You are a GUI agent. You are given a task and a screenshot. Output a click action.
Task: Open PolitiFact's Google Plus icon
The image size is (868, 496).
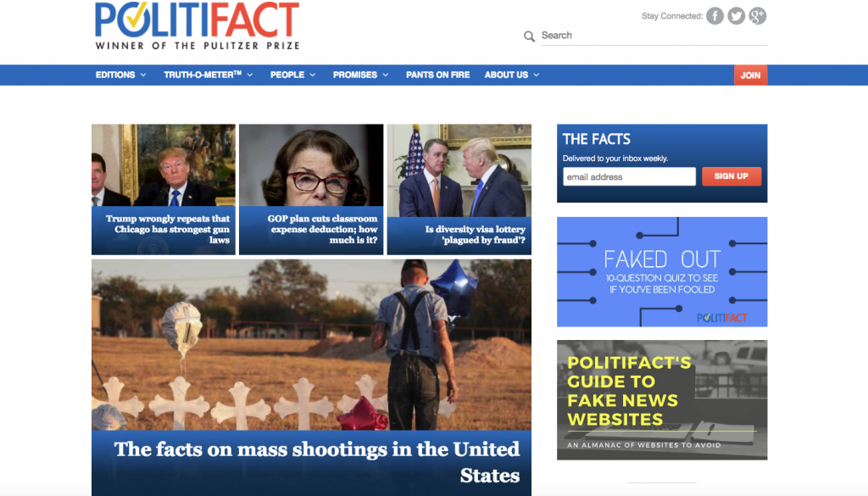pos(758,16)
